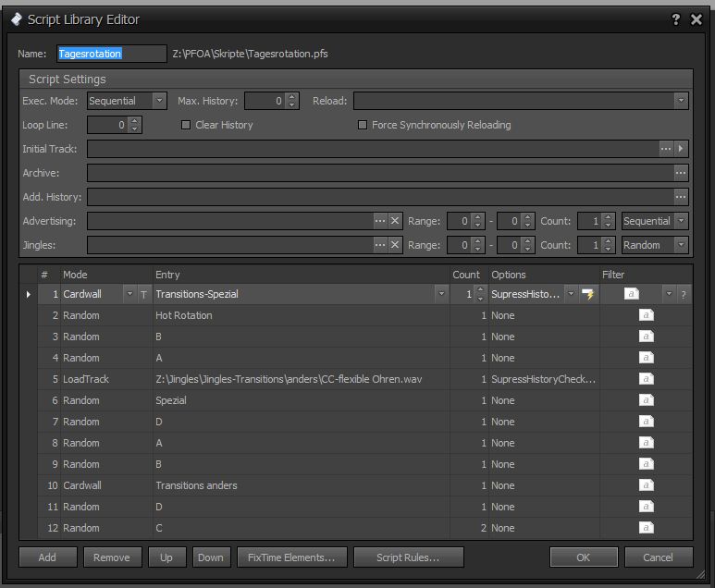Screen dimensions: 715x588
Task: Click the Jingles Count spinner
Action: click(609, 245)
